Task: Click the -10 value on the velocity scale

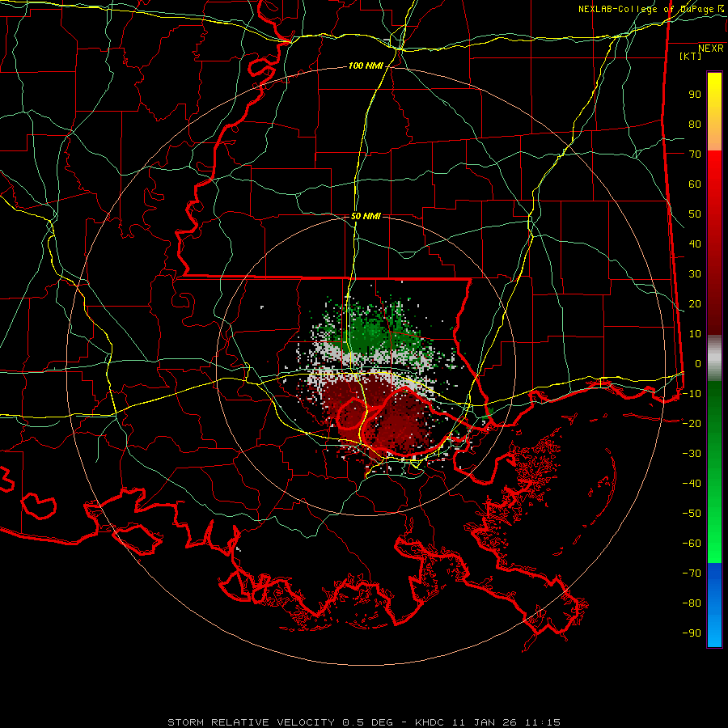Action: coord(692,394)
